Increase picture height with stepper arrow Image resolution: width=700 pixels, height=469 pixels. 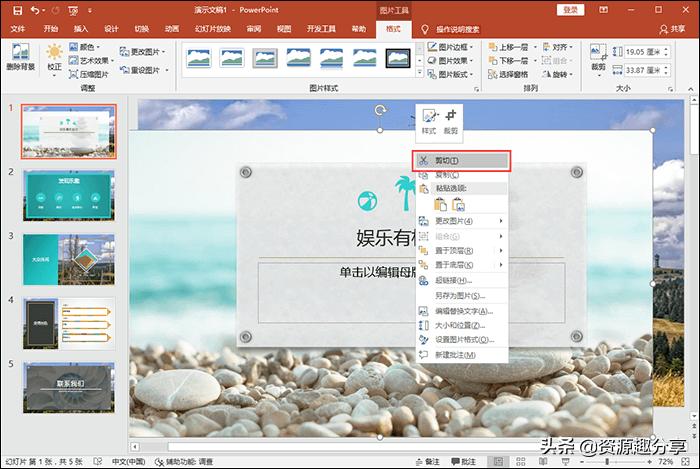[666, 49]
